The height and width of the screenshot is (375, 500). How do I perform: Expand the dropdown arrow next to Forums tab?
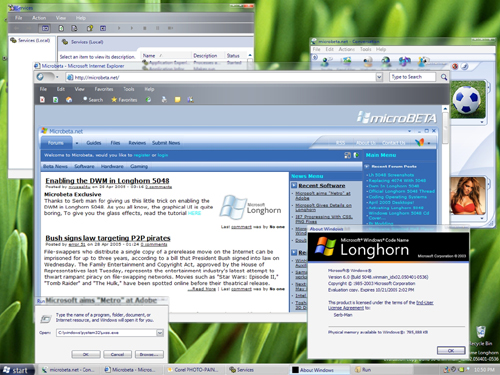(77, 143)
